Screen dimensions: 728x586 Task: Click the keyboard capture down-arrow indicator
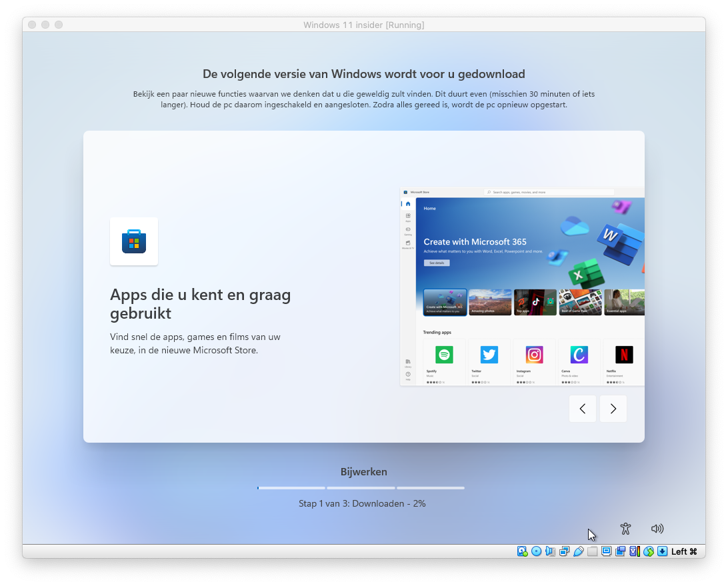[x=662, y=551]
